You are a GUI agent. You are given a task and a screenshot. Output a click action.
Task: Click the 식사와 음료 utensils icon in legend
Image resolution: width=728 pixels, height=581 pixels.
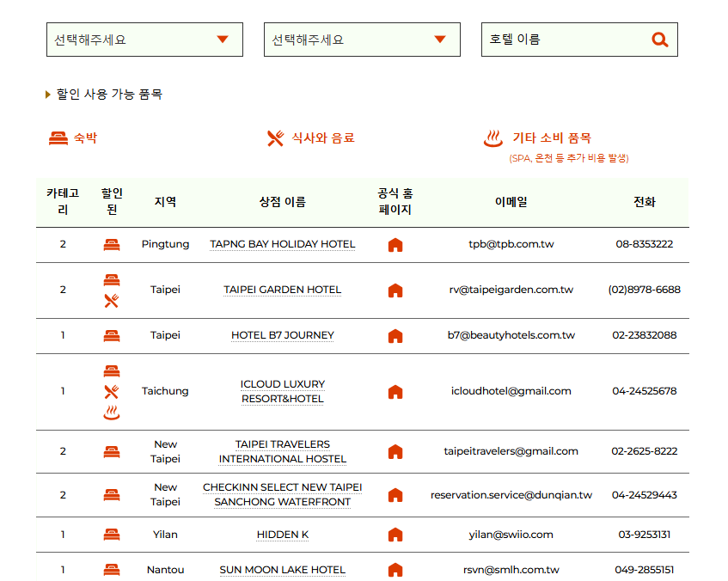[x=274, y=135]
